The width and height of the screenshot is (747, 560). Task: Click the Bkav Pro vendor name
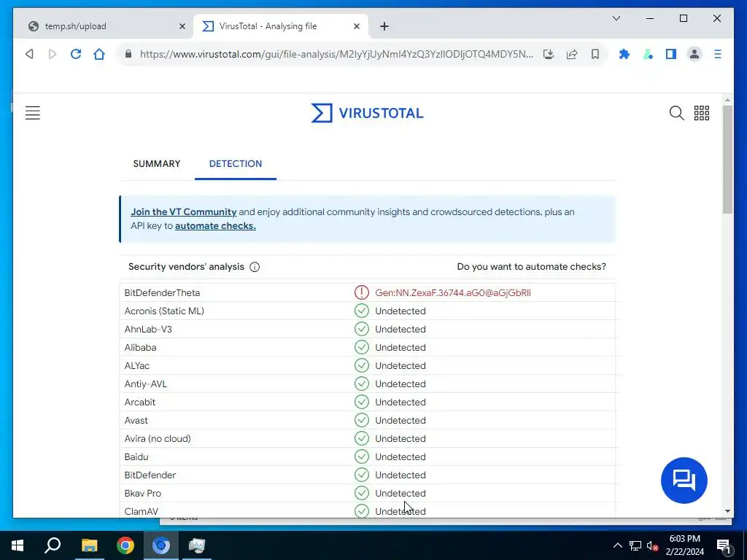[x=142, y=494]
